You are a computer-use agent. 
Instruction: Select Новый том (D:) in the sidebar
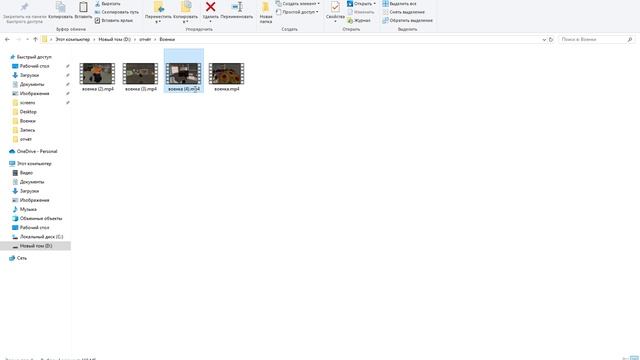click(36, 246)
